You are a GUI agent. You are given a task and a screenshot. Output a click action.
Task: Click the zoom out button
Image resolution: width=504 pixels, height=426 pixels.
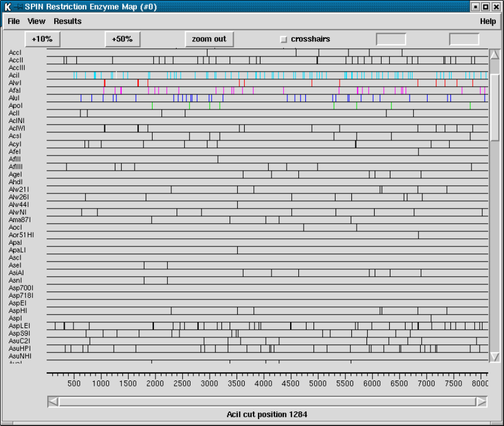[x=209, y=39]
